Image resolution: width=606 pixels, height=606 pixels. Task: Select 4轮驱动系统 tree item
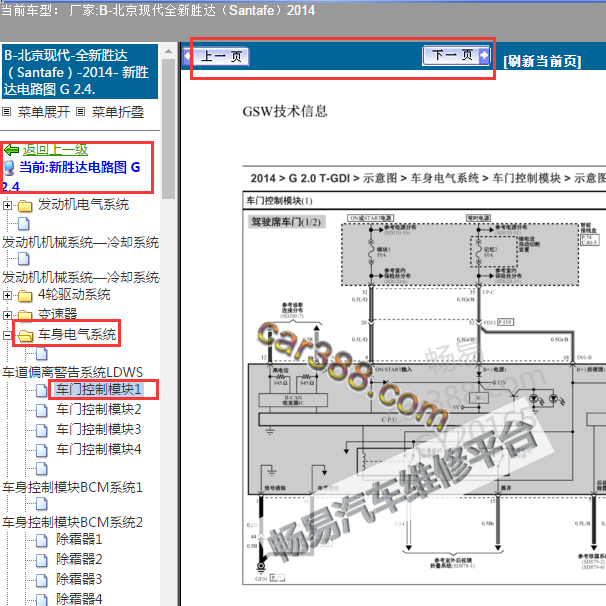74,294
